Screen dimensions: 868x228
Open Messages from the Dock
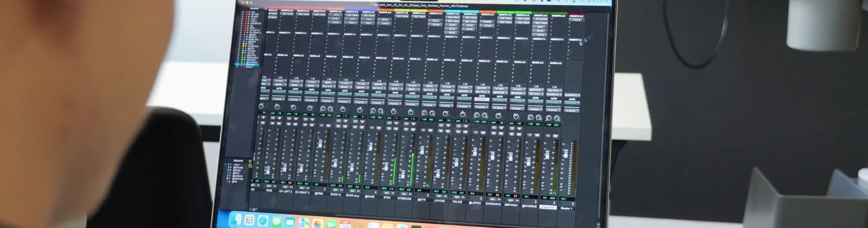click(x=276, y=222)
